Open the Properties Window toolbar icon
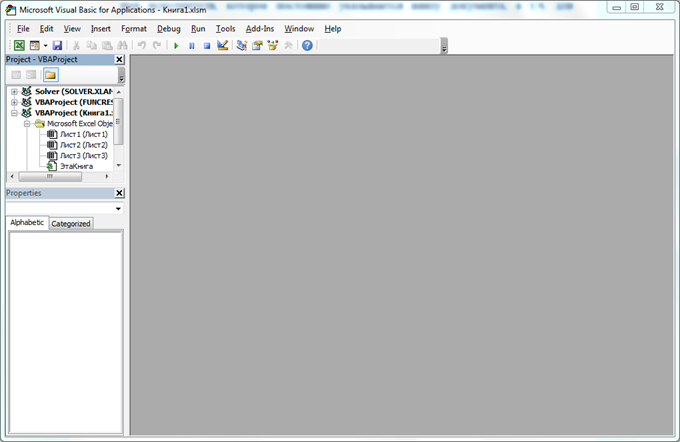 (257, 45)
